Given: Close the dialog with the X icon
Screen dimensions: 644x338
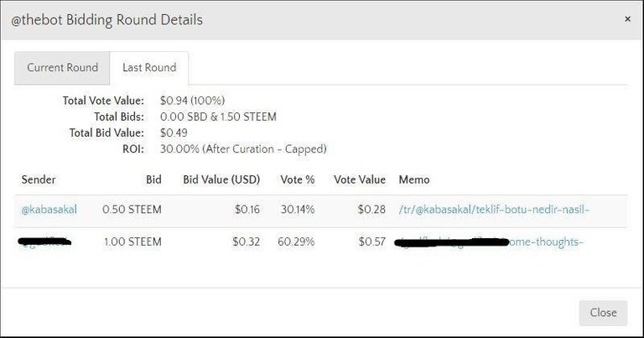Looking at the screenshot, I should 627,18.
